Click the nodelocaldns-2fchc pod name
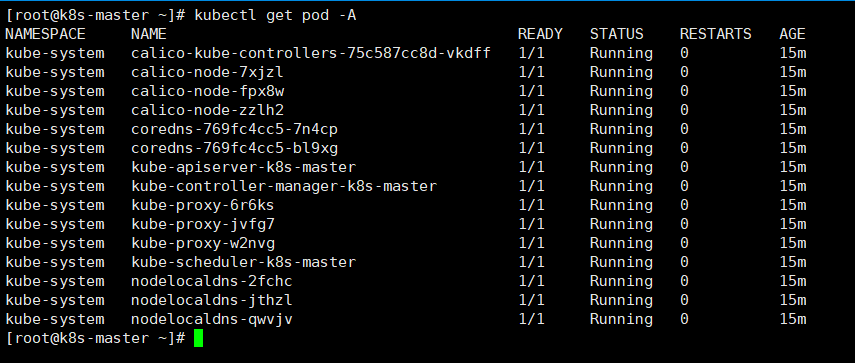The width and height of the screenshot is (855, 363). [212, 281]
